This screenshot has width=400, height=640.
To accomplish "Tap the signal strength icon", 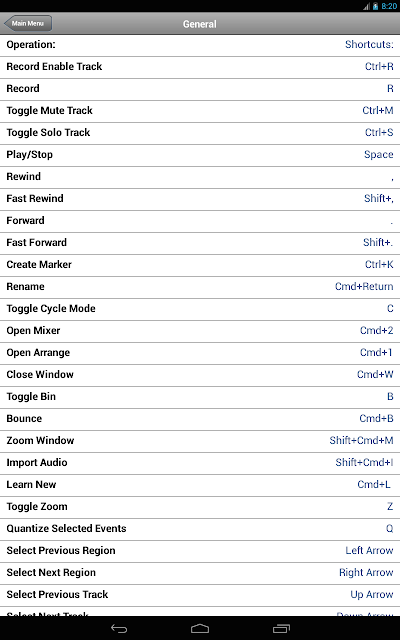I will [366, 6].
